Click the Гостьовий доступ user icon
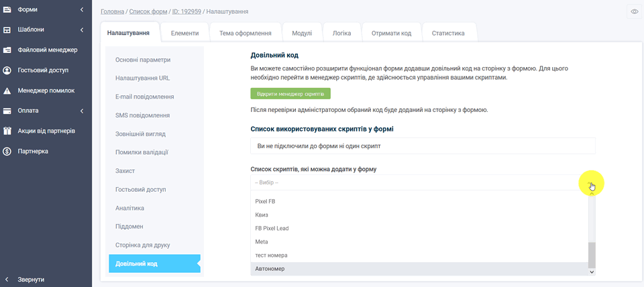 pyautogui.click(x=7, y=70)
